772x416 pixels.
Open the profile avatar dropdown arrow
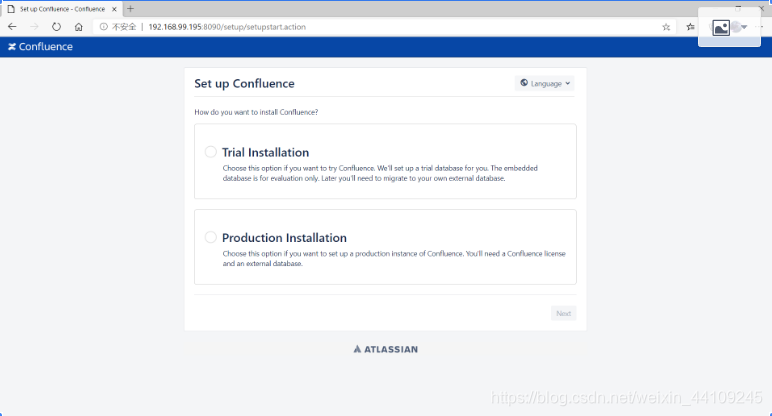pyautogui.click(x=744, y=27)
